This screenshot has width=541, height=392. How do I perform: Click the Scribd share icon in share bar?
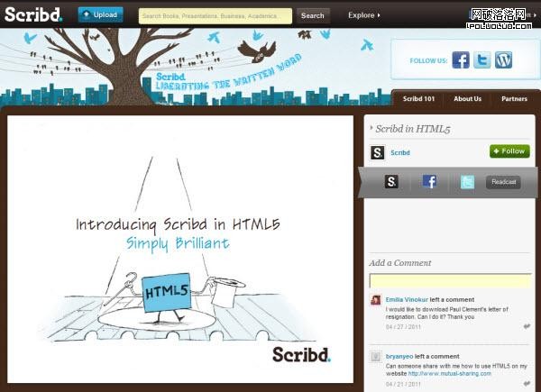coord(391,182)
